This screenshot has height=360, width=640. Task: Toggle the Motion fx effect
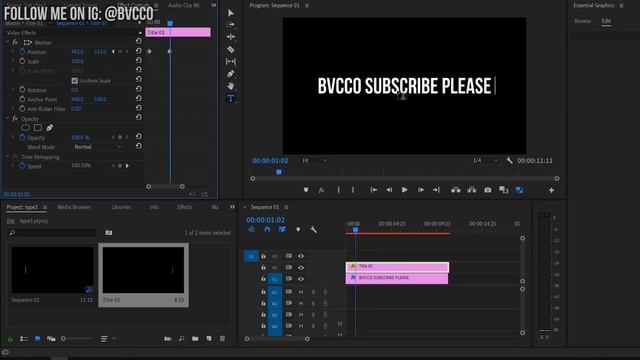[15, 42]
